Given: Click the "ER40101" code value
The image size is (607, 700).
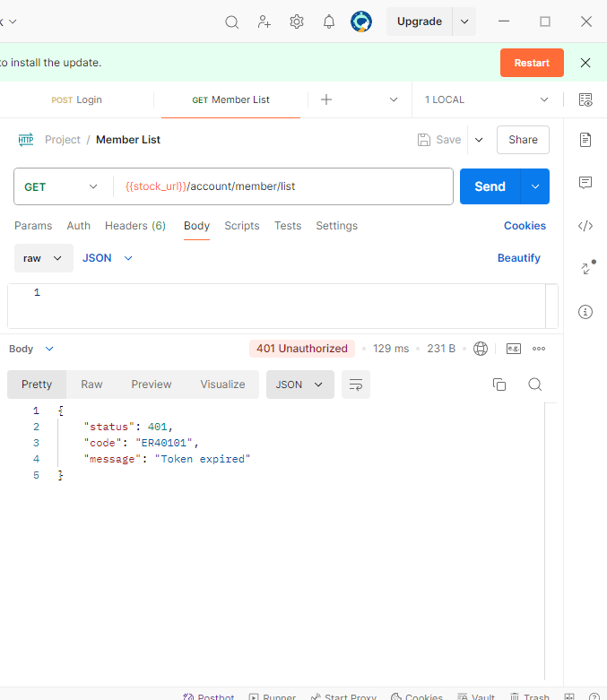Looking at the screenshot, I should (x=163, y=443).
